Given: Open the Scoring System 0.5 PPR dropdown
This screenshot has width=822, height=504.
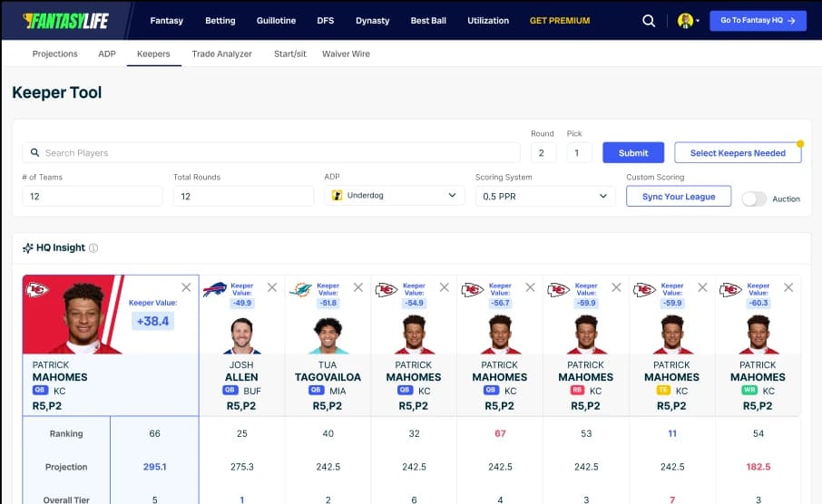Looking at the screenshot, I should click(545, 196).
